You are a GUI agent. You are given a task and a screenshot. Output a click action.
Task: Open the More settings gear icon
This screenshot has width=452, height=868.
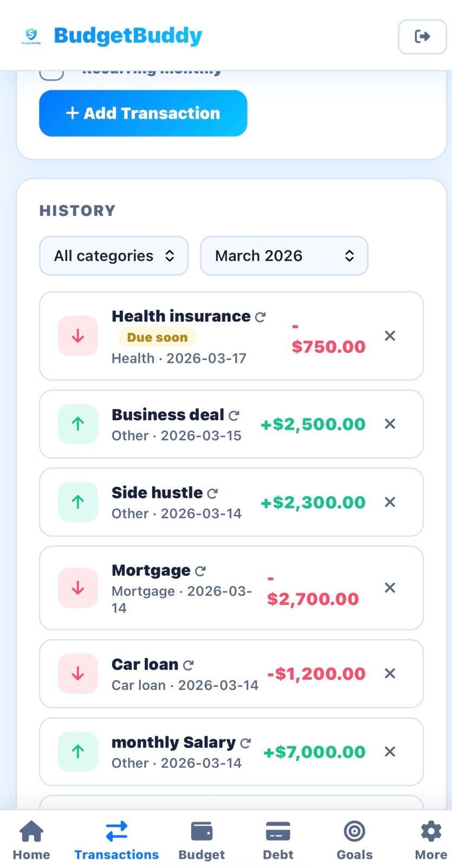(x=430, y=831)
